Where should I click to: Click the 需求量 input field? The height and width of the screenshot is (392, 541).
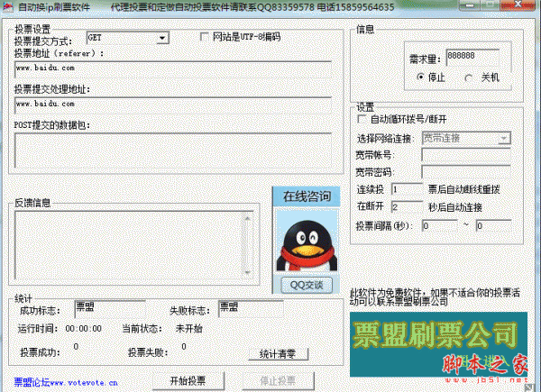pyautogui.click(x=472, y=58)
